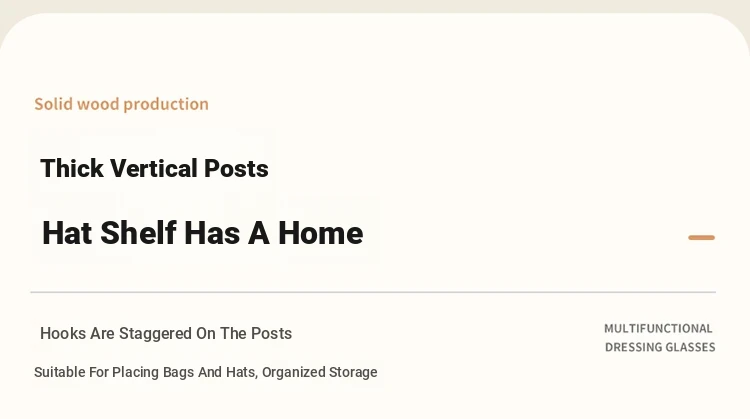The height and width of the screenshot is (419, 750).
Task: Click the word "Thick" in the subheading
Action: point(72,168)
